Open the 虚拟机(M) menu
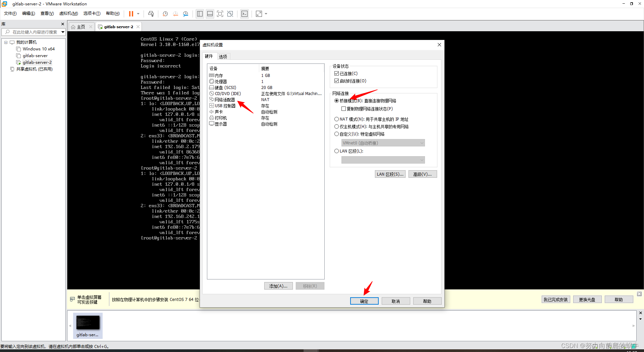644x352 pixels. 68,13
